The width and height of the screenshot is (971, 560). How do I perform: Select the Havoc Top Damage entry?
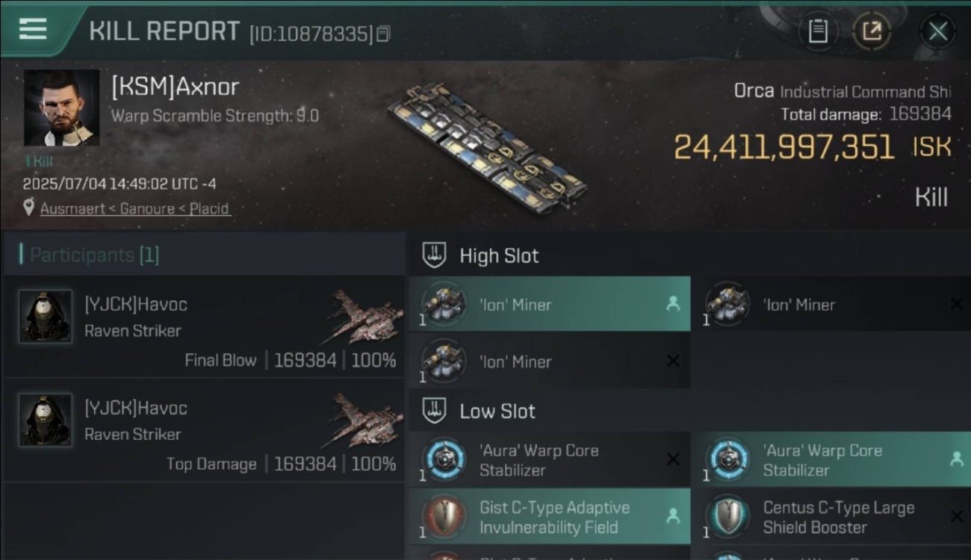click(x=204, y=429)
